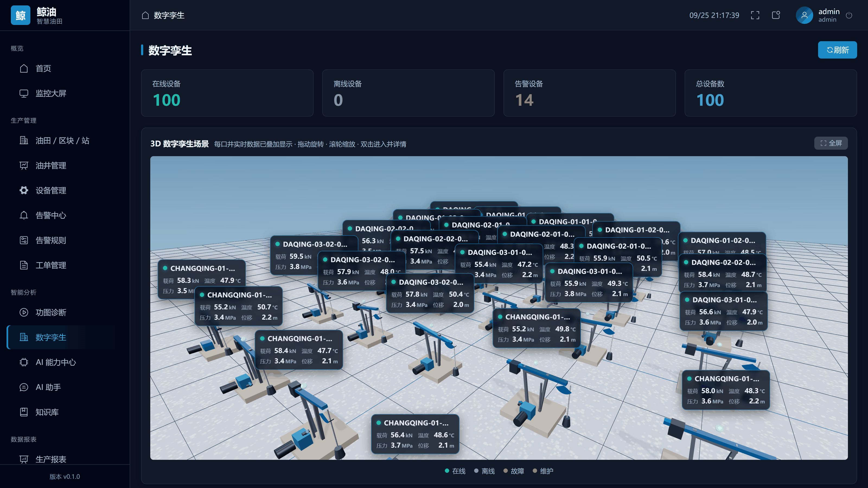Select DAQING-02-02 well label with load 57.5 kN

pos(435,250)
